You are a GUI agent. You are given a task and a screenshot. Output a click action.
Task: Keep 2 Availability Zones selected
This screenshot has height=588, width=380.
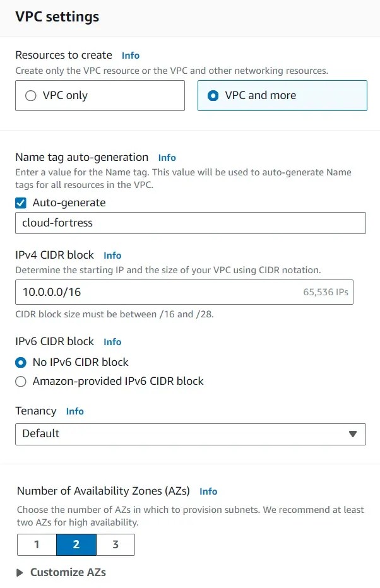point(76,544)
